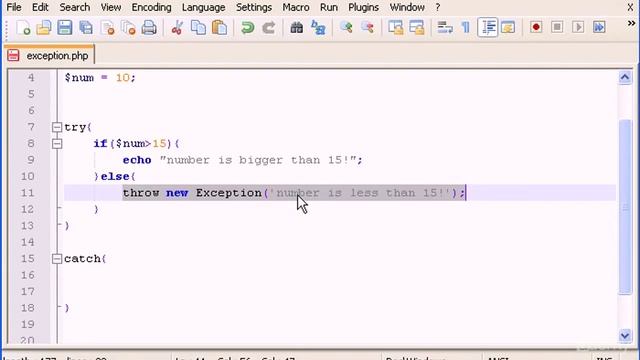
Task: Open the File menu
Action: click(x=14, y=7)
